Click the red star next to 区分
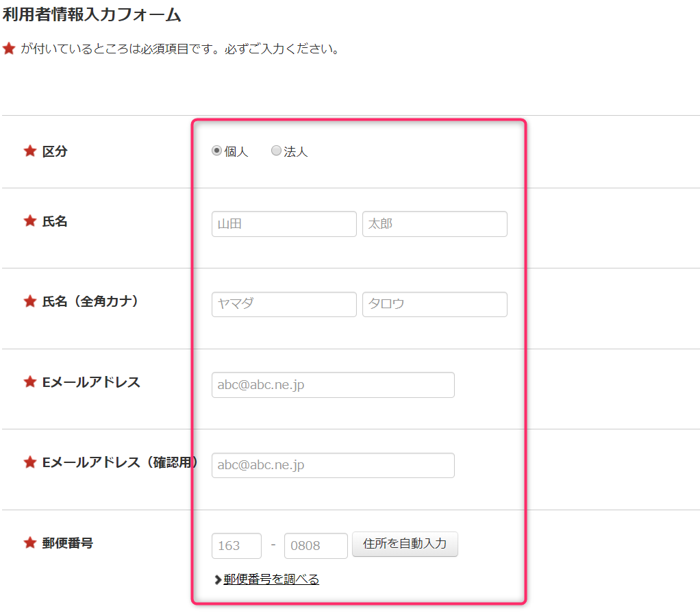This screenshot has height=613, width=700. [x=30, y=151]
